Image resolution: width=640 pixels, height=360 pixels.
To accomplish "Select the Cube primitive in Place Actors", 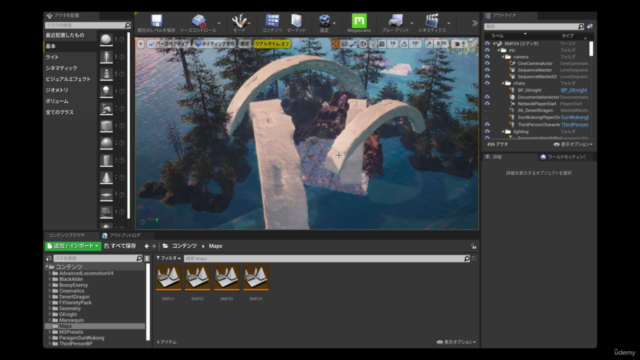I will coord(106,126).
